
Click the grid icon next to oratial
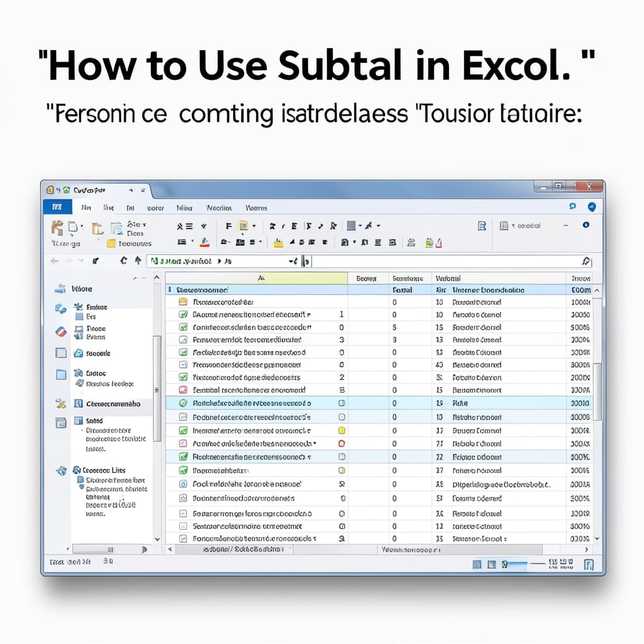(504, 226)
